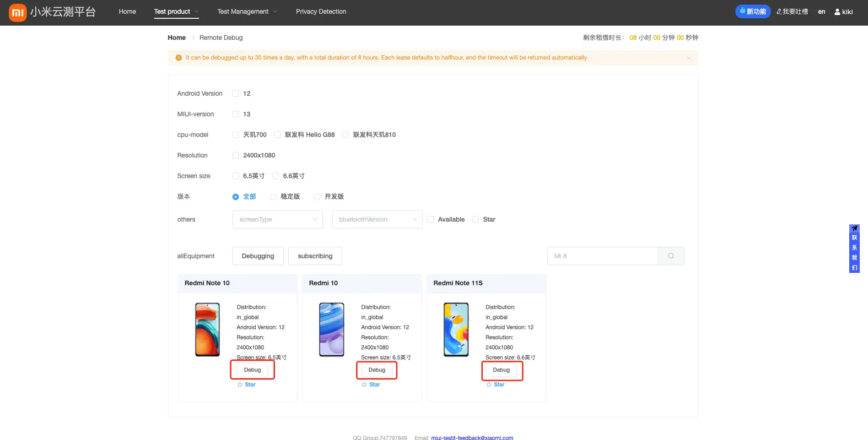Click the star icon under Redmi Note 10

pos(240,385)
